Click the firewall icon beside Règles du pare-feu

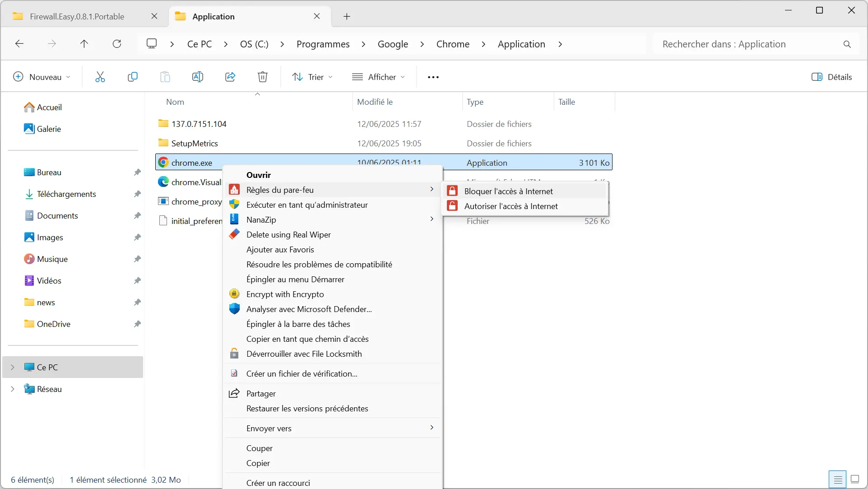(x=234, y=190)
